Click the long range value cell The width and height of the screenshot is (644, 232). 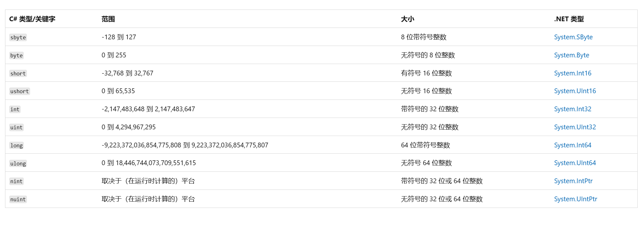(x=185, y=145)
